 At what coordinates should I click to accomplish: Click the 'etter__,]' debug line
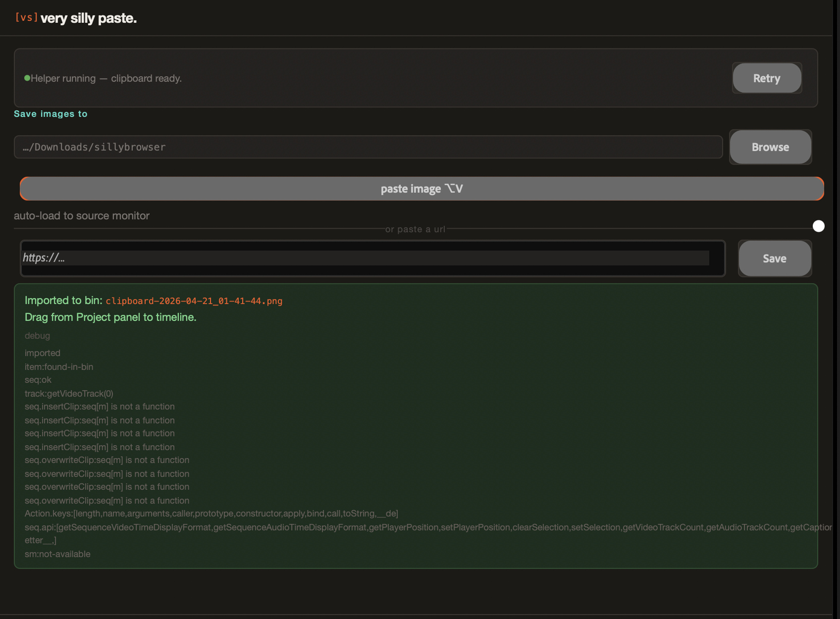(41, 540)
